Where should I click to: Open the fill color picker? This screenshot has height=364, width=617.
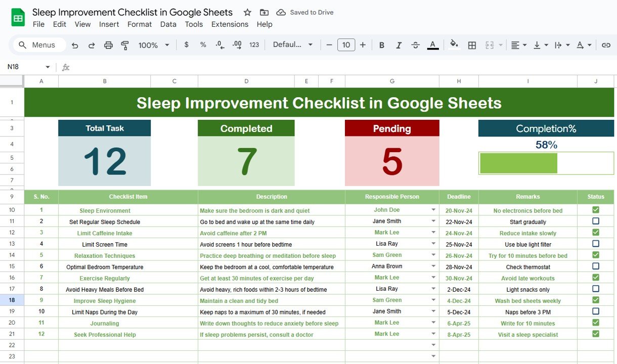tap(454, 44)
